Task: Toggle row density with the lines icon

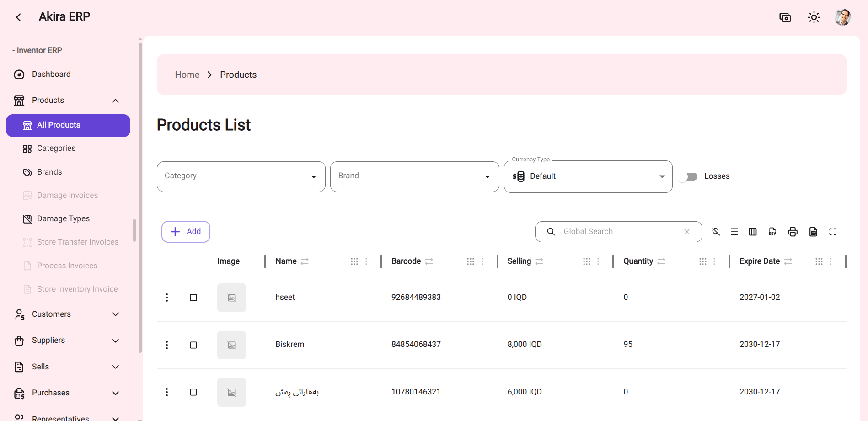Action: [x=734, y=232]
